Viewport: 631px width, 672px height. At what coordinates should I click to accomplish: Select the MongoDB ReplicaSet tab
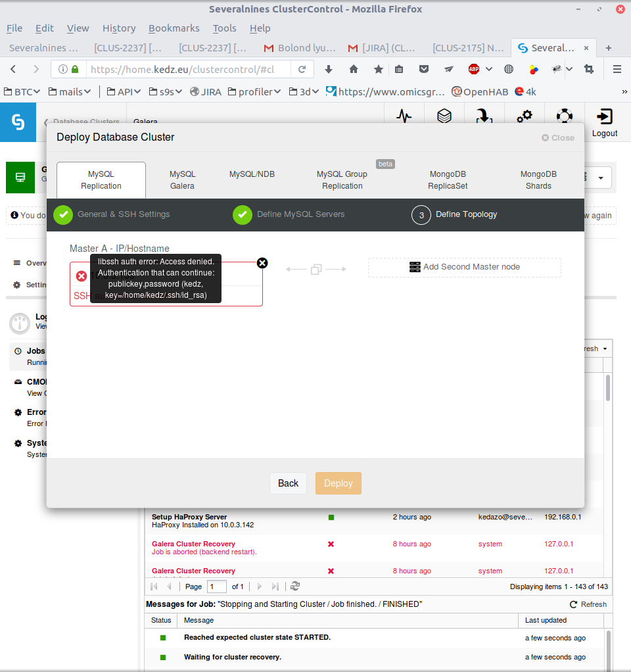pos(448,180)
